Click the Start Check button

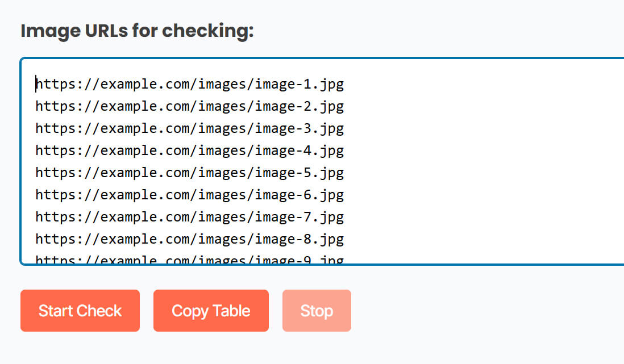tap(80, 311)
